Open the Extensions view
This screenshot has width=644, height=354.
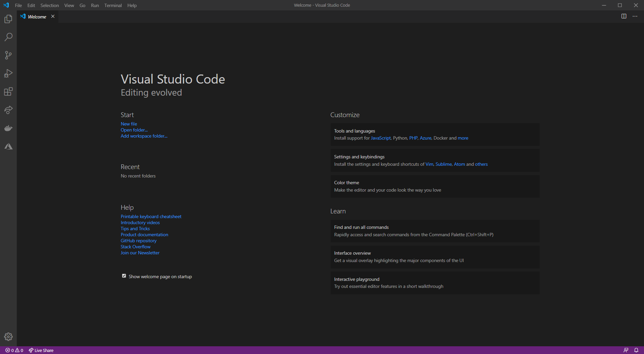coord(8,92)
